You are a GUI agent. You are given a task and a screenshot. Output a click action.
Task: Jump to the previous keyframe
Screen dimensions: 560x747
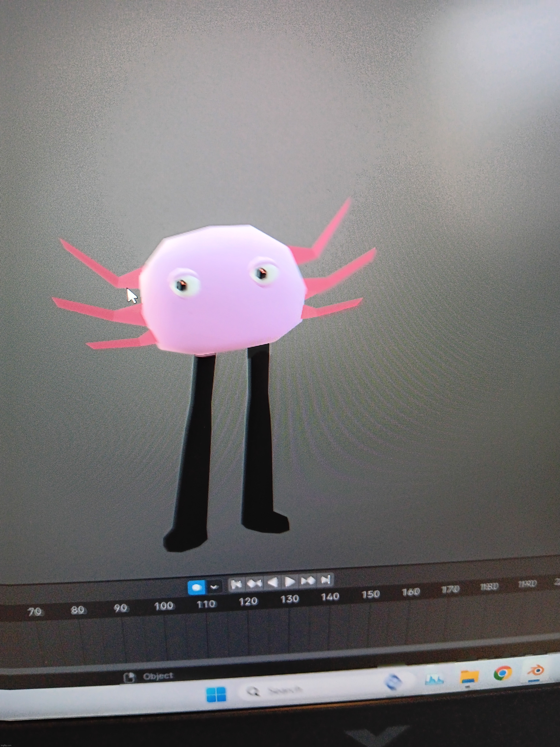pos(255,583)
